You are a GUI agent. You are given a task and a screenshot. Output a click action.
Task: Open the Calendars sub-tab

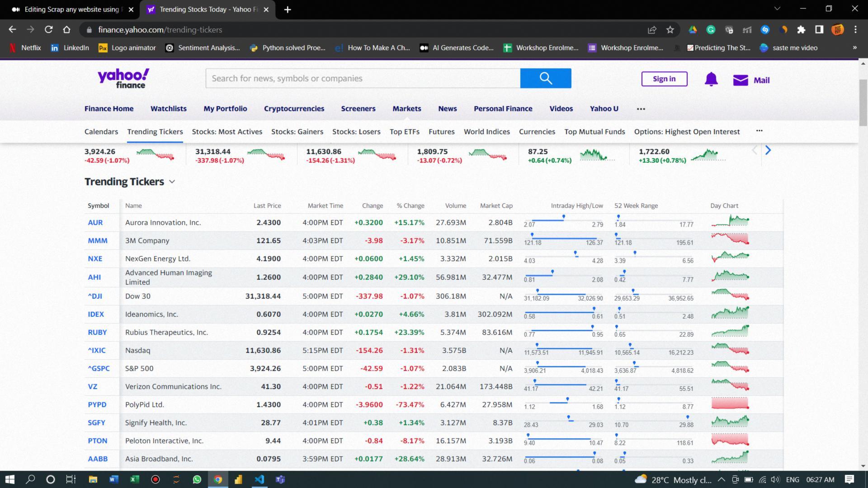(101, 131)
